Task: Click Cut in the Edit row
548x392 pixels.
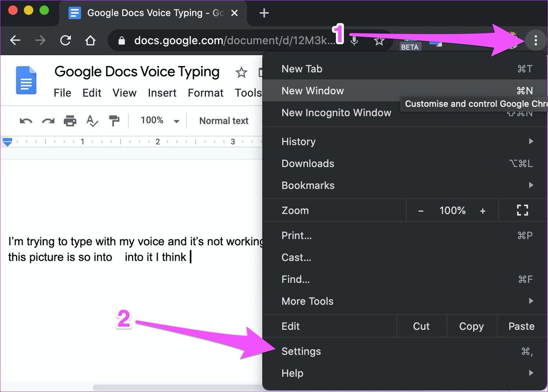Action: 421,326
